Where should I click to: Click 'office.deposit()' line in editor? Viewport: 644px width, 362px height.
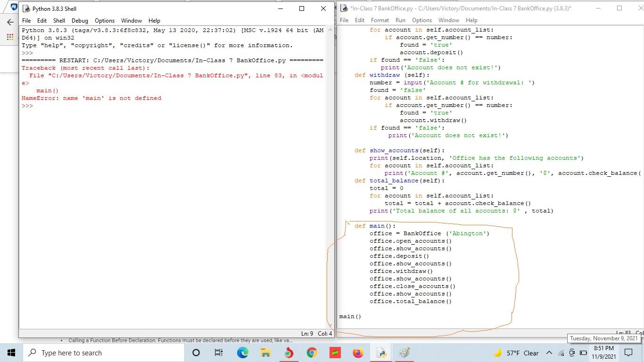399,256
